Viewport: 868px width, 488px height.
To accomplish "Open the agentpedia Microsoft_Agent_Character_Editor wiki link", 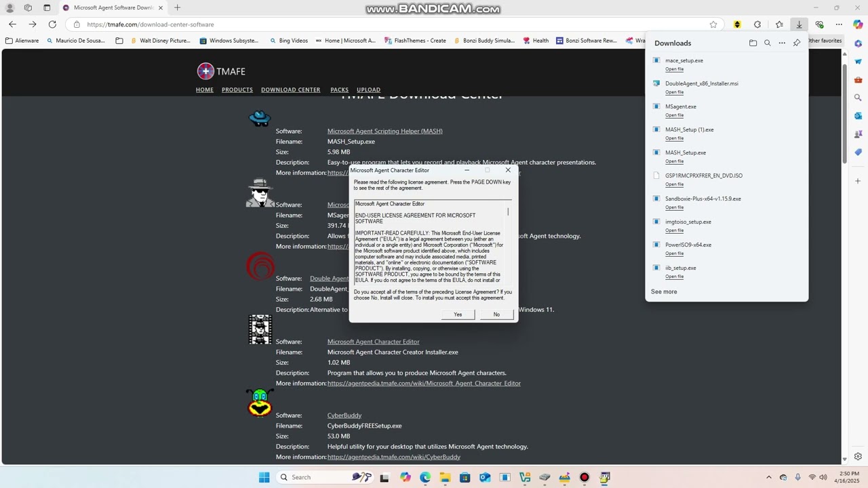I will coord(424,383).
